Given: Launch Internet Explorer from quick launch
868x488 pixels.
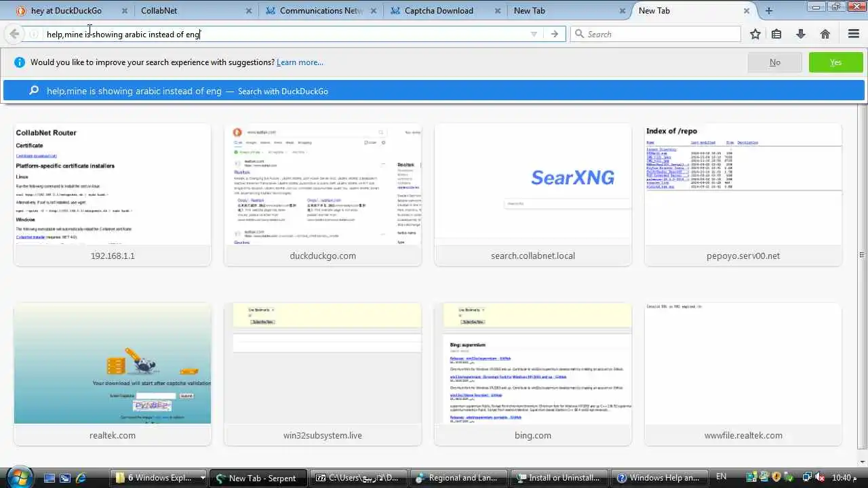Looking at the screenshot, I should (81, 478).
